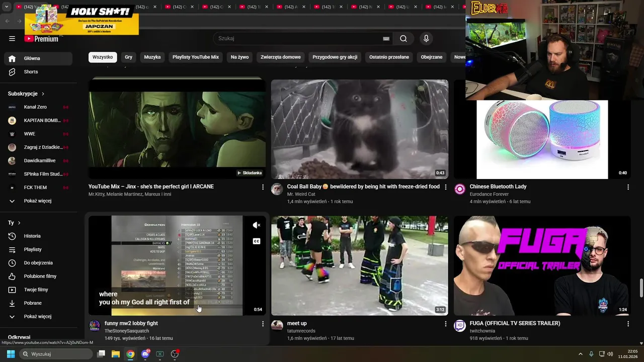Open the black kitten video thumbnail
Image resolution: width=644 pixels, height=362 pixels.
click(360, 129)
